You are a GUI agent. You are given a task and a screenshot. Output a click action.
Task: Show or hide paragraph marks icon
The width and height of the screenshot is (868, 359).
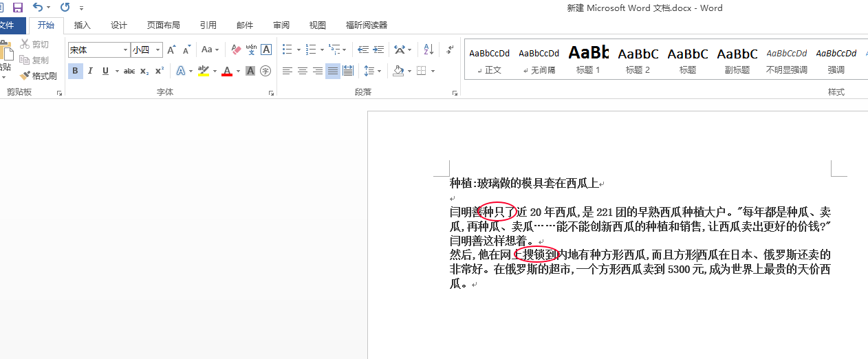pyautogui.click(x=450, y=50)
